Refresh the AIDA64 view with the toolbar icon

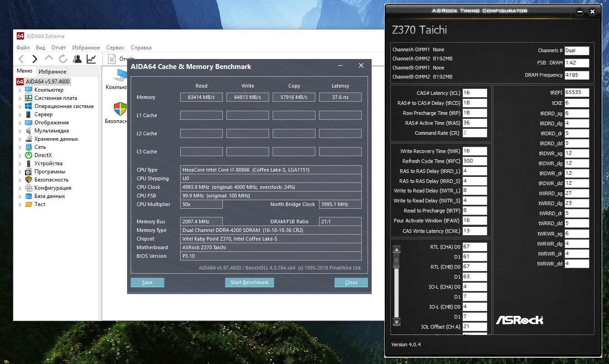[x=63, y=59]
